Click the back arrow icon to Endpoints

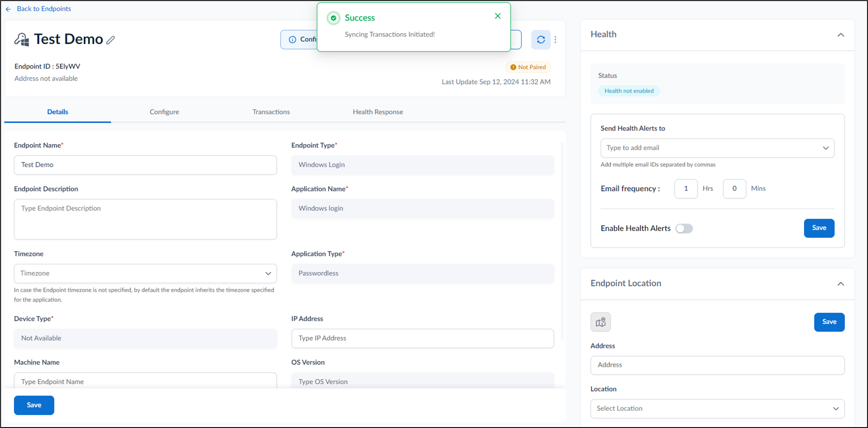(x=8, y=9)
